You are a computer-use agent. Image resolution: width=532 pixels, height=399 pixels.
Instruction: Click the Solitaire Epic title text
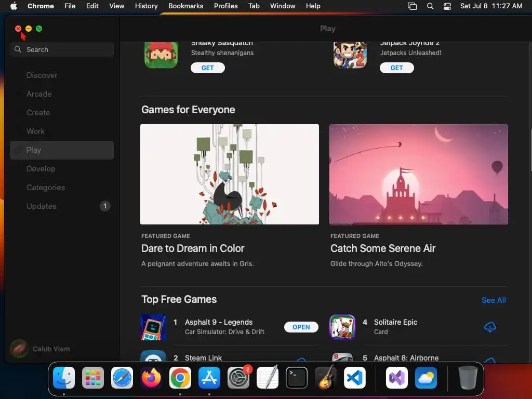click(x=395, y=322)
